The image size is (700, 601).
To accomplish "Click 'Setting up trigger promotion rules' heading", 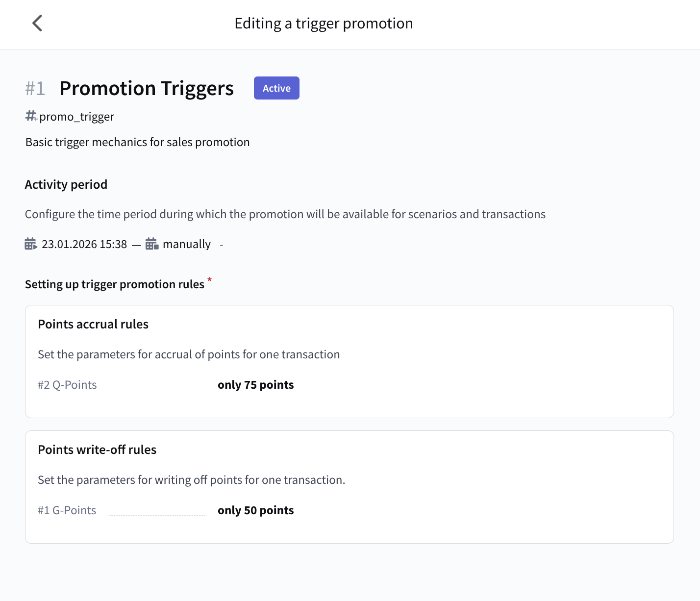I will click(115, 284).
